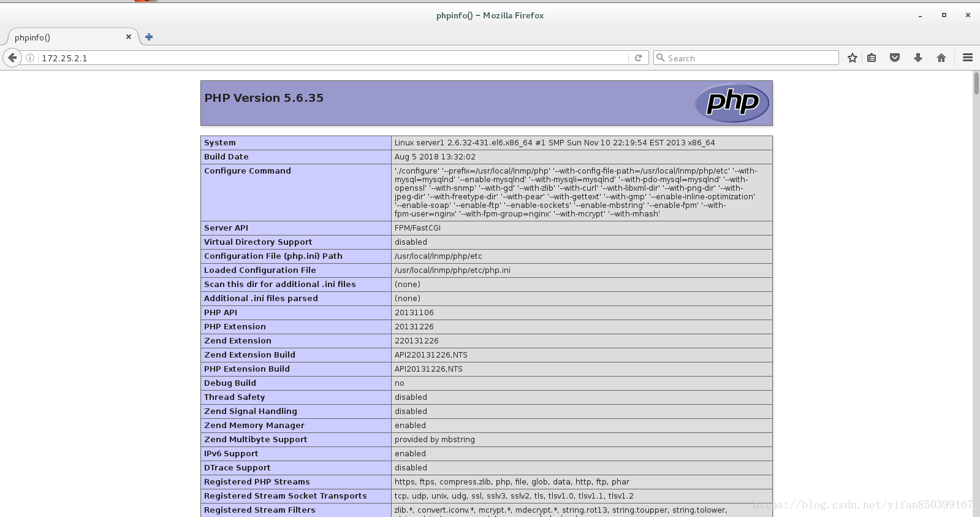
Task: Open Firefox hamburger menu
Action: pyautogui.click(x=968, y=58)
